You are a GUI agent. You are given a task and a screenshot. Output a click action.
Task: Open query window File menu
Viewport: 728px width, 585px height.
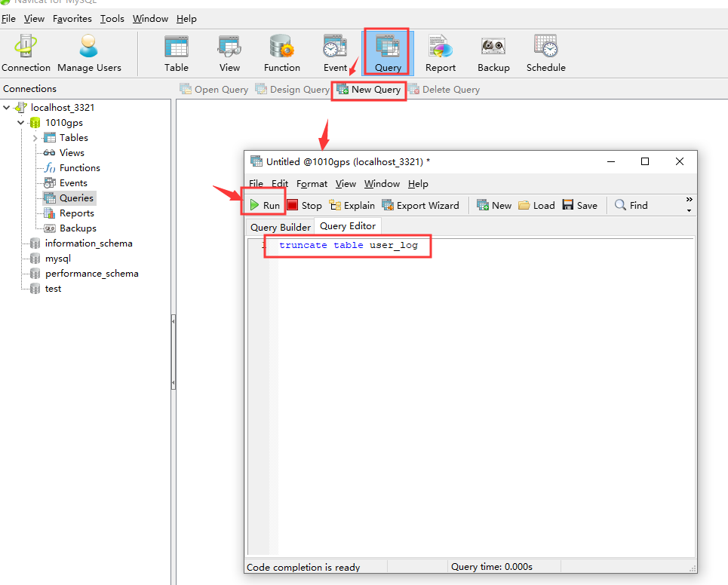pyautogui.click(x=256, y=184)
